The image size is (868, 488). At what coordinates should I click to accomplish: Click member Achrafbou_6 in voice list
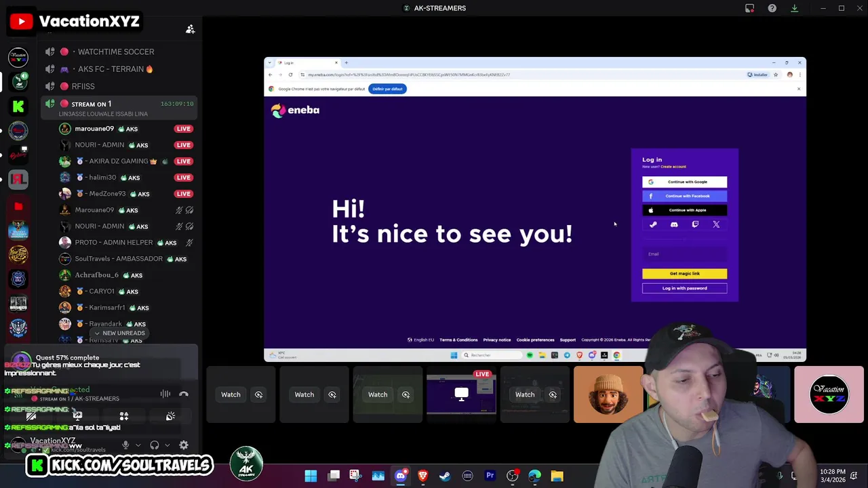click(126, 275)
